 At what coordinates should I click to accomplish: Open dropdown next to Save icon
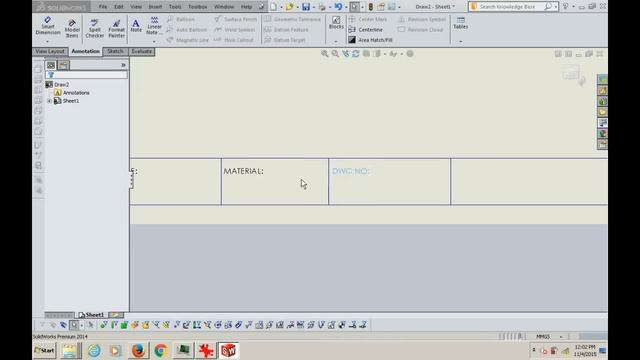[x=313, y=7]
